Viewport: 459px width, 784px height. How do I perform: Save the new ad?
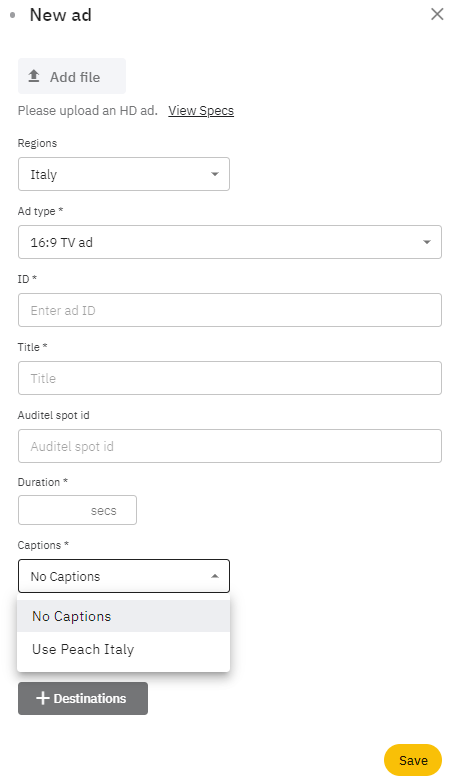pyautogui.click(x=413, y=760)
